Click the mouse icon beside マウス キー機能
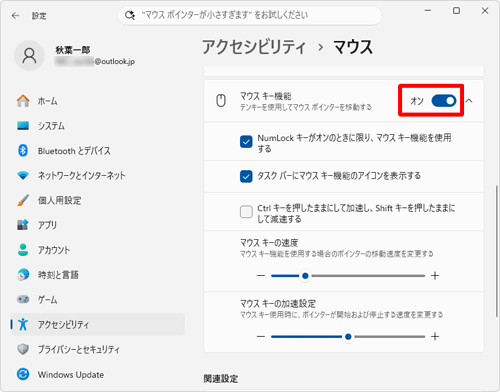500x392 pixels. [x=221, y=101]
